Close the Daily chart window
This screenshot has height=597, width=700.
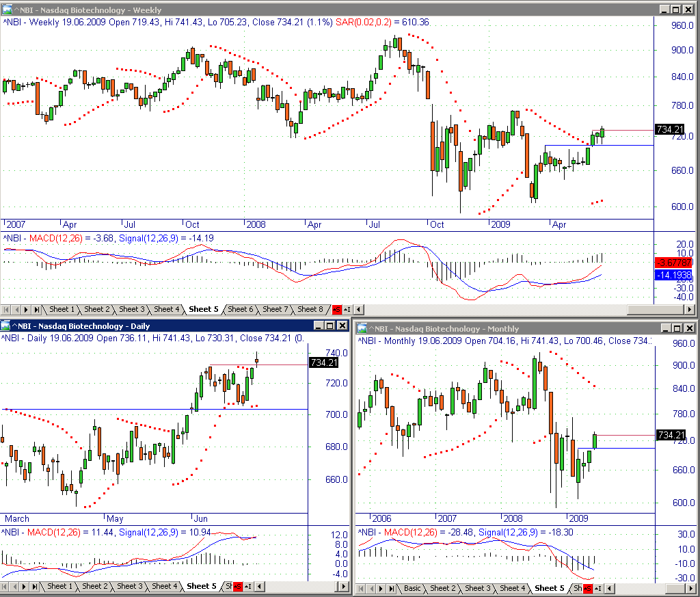coord(342,326)
